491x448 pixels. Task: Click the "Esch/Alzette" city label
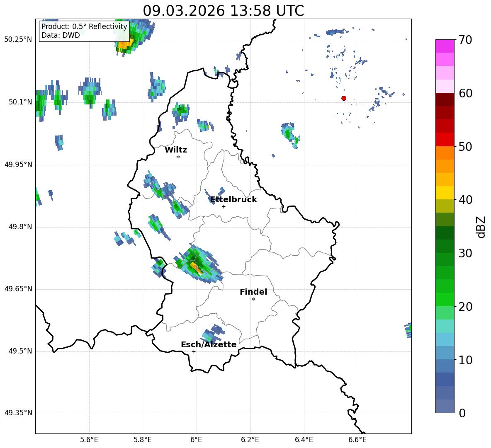point(209,345)
